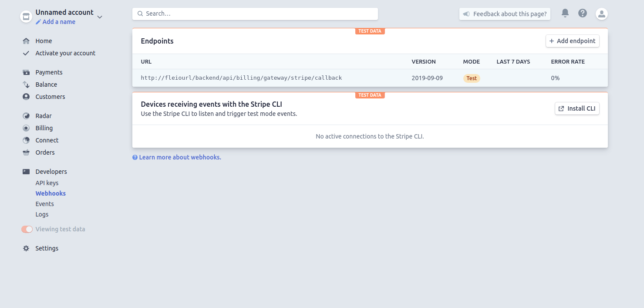Image resolution: width=644 pixels, height=308 pixels.
Task: Select the Connect icon in sidebar
Action: click(x=26, y=140)
